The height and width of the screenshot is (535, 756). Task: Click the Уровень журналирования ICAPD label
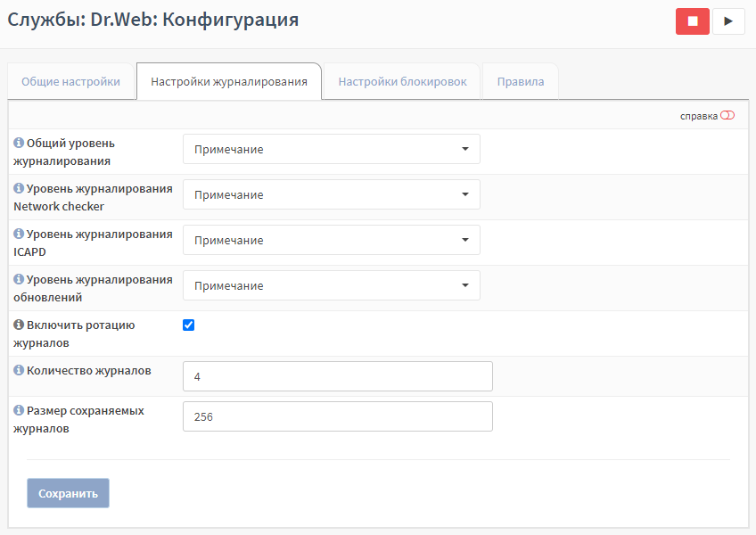pos(93,243)
